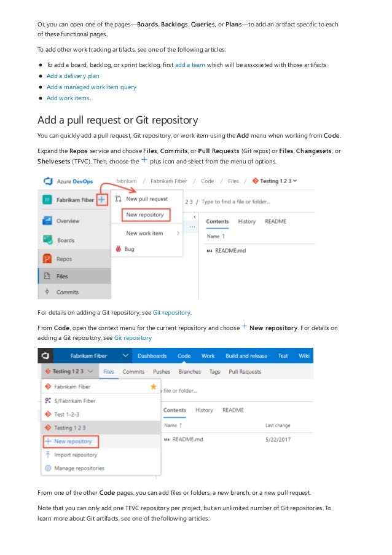Select Bug from Add menu
The width and height of the screenshot is (392, 555).
129,249
